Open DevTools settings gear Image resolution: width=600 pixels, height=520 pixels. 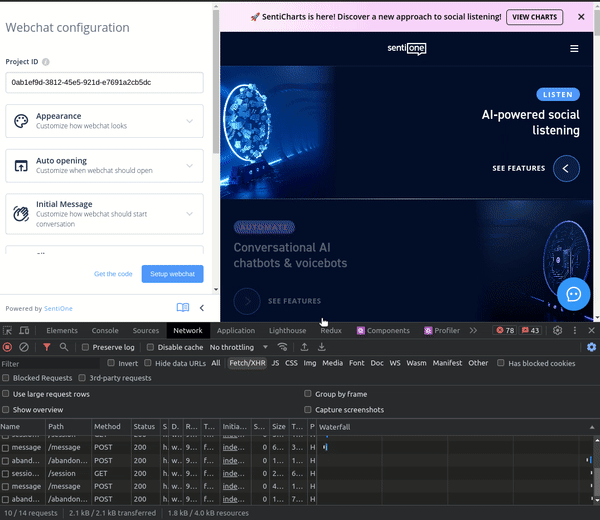pos(558,330)
